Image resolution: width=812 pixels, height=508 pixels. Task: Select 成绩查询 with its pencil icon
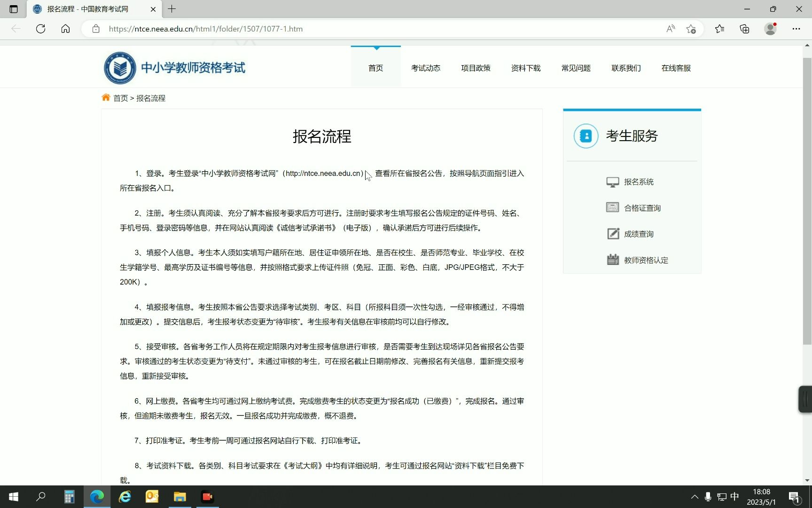click(612, 234)
